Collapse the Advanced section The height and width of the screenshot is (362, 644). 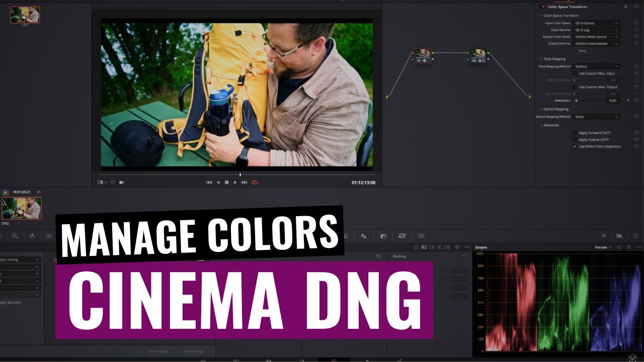coord(541,125)
